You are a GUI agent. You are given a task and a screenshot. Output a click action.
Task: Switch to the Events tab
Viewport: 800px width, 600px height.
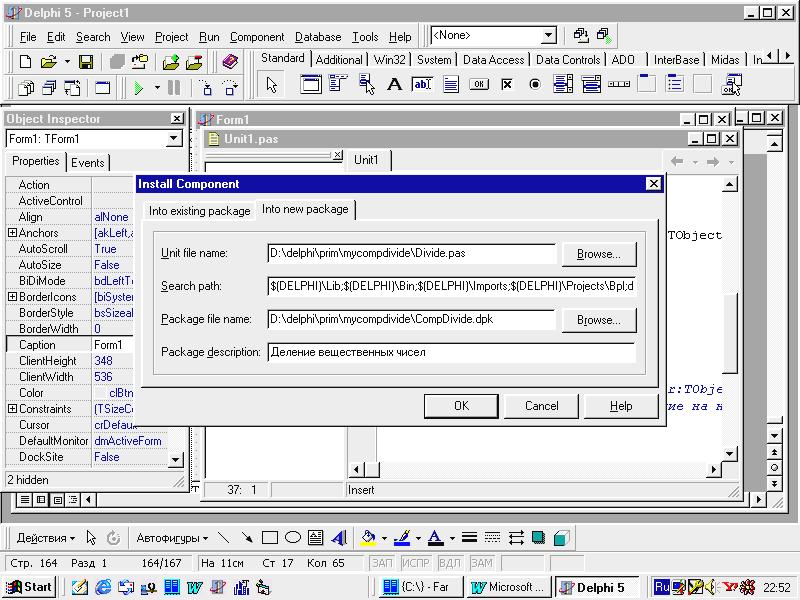[x=87, y=163]
